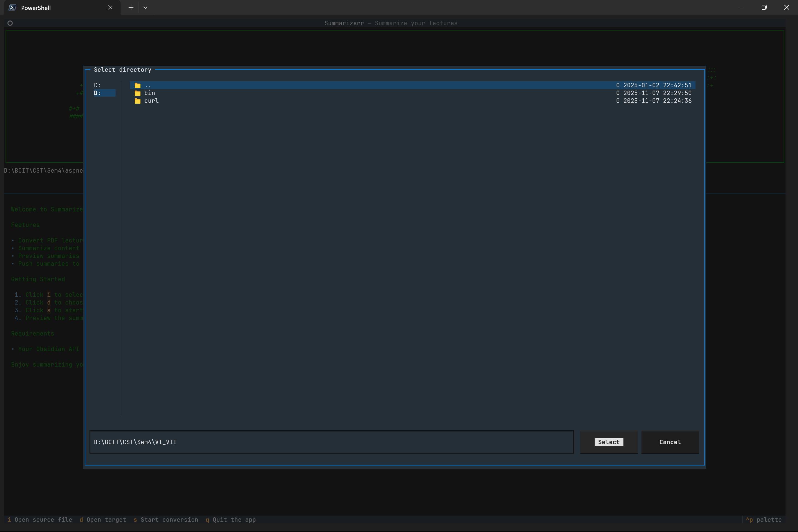Click the circle icon in header
The width and height of the screenshot is (798, 532).
pyautogui.click(x=10, y=23)
